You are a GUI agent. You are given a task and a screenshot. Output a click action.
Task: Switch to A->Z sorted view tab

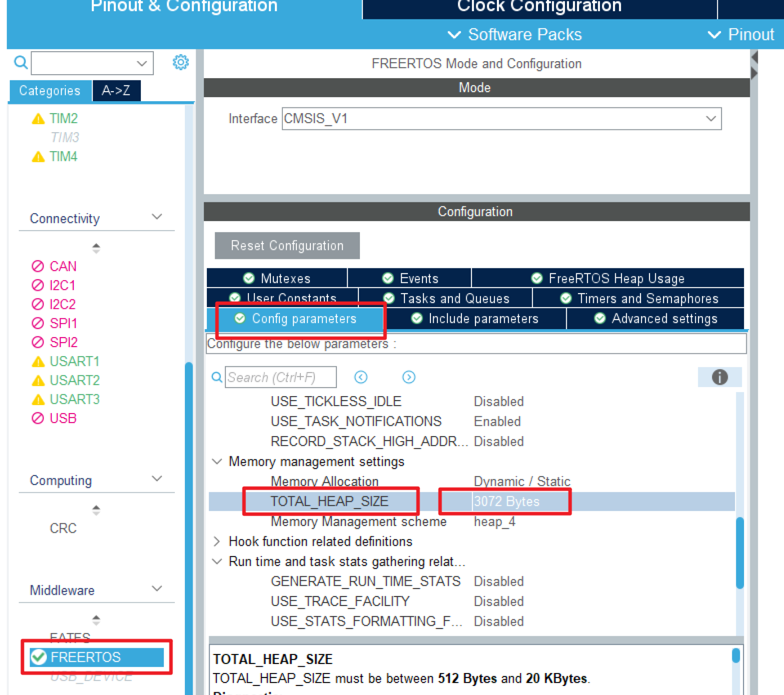click(x=116, y=90)
